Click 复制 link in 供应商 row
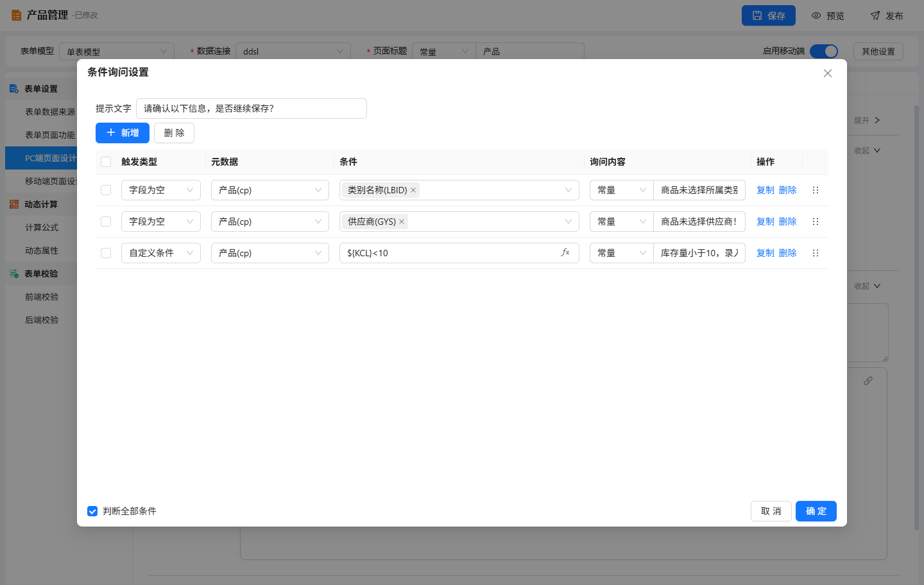This screenshot has height=585, width=924. point(766,222)
